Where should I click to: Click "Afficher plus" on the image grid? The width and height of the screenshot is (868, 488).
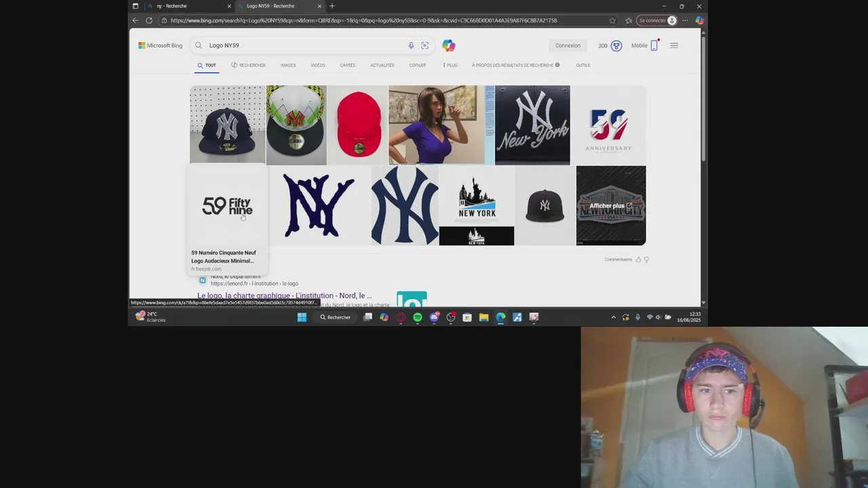pyautogui.click(x=610, y=206)
